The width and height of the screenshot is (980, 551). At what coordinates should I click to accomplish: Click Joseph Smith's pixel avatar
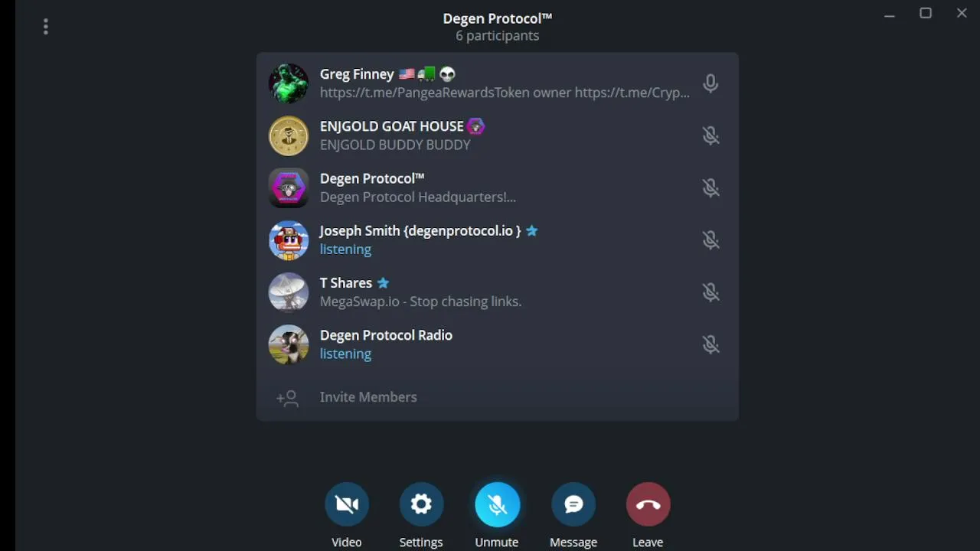click(x=289, y=240)
